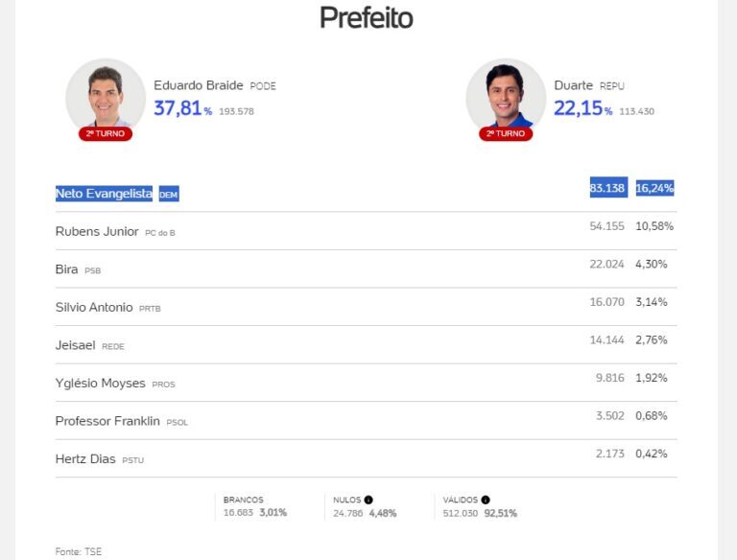Viewport: 737px width, 560px height.
Task: Click the Professor Franklin candidate name
Action: pos(107,421)
